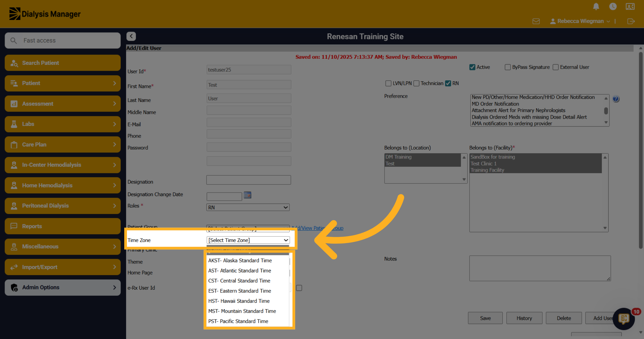Expand the Rebecca Wiegman user menu

[x=580, y=21]
